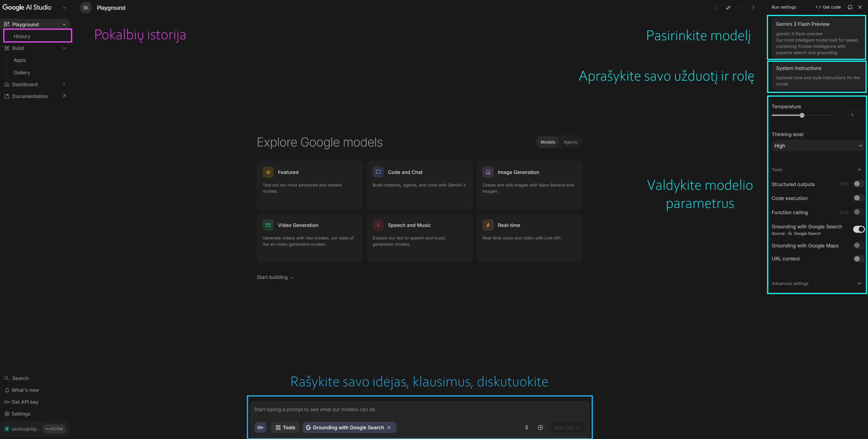Close the Run settings panel
Screen dimensions: 868x439
(860, 7)
